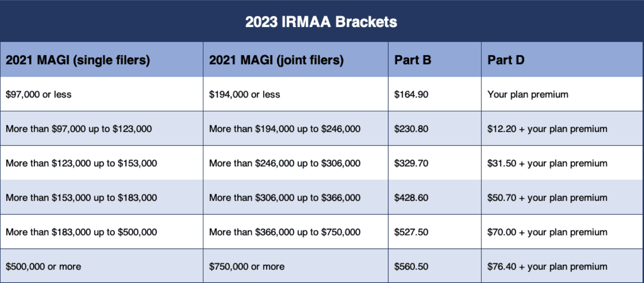Click the $230.80 Part B value

point(411,129)
